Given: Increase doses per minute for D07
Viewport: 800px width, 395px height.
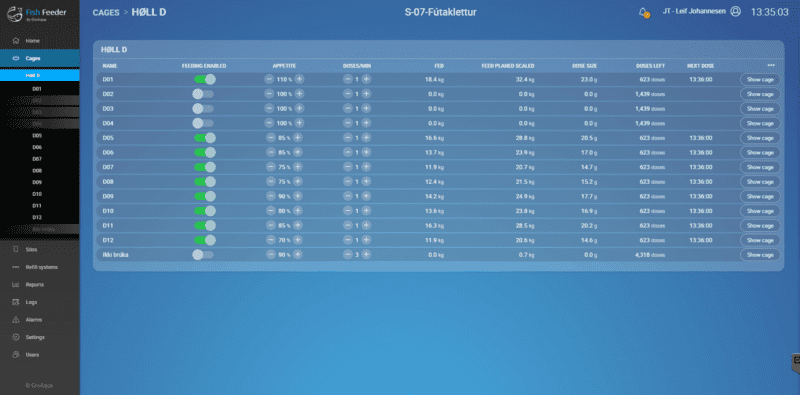Looking at the screenshot, I should click(x=366, y=167).
